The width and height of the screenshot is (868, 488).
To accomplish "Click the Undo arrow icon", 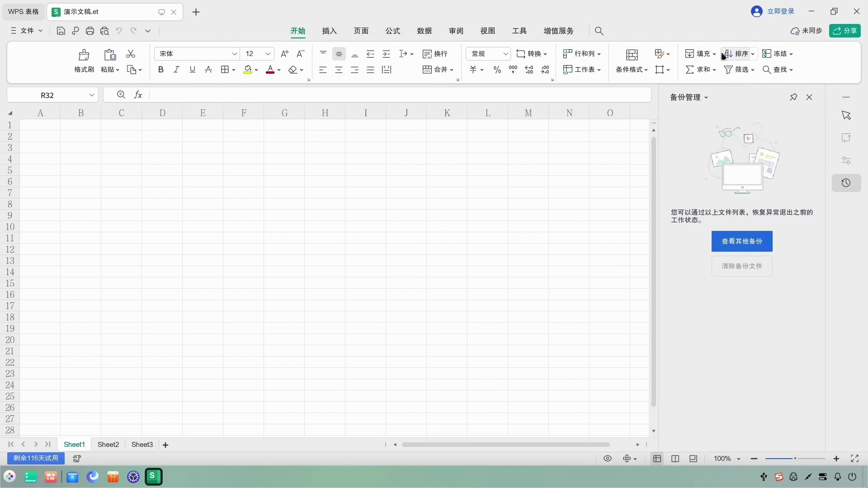I will click(119, 31).
